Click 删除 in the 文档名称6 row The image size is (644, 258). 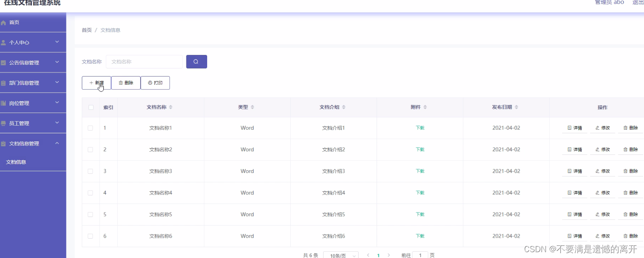coord(631,236)
